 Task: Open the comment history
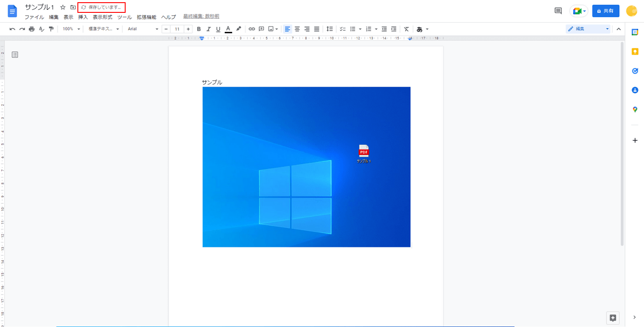558,11
